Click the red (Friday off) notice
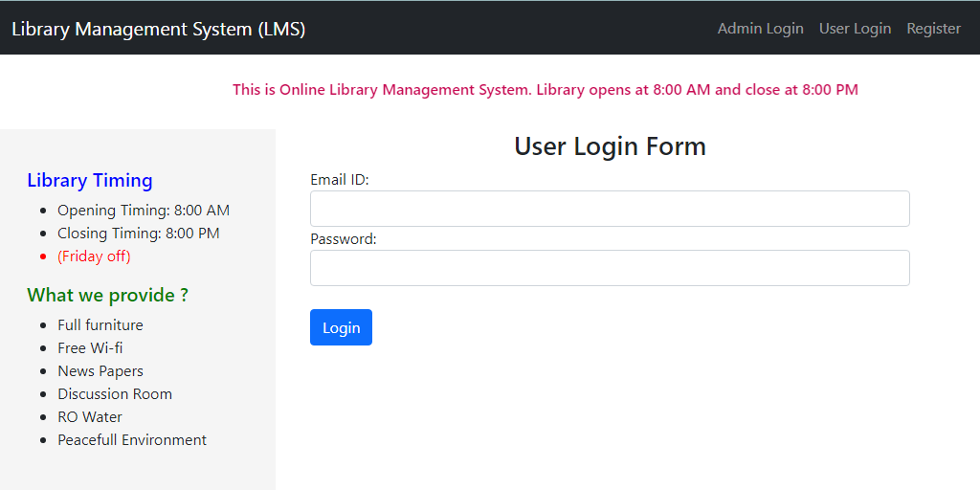980x490 pixels. click(x=95, y=256)
